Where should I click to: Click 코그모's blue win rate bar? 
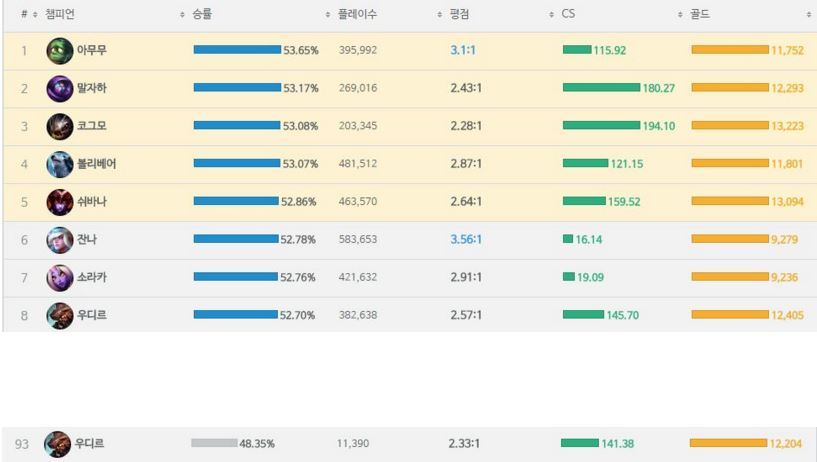(237, 127)
